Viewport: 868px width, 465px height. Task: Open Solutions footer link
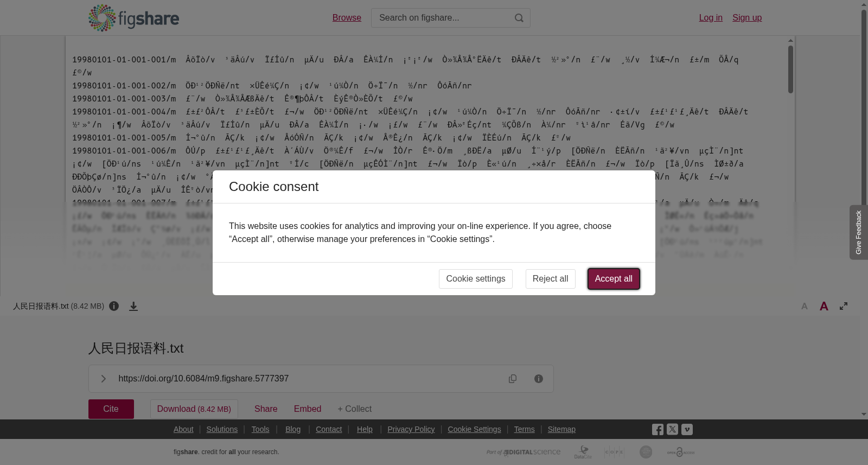coord(222,429)
